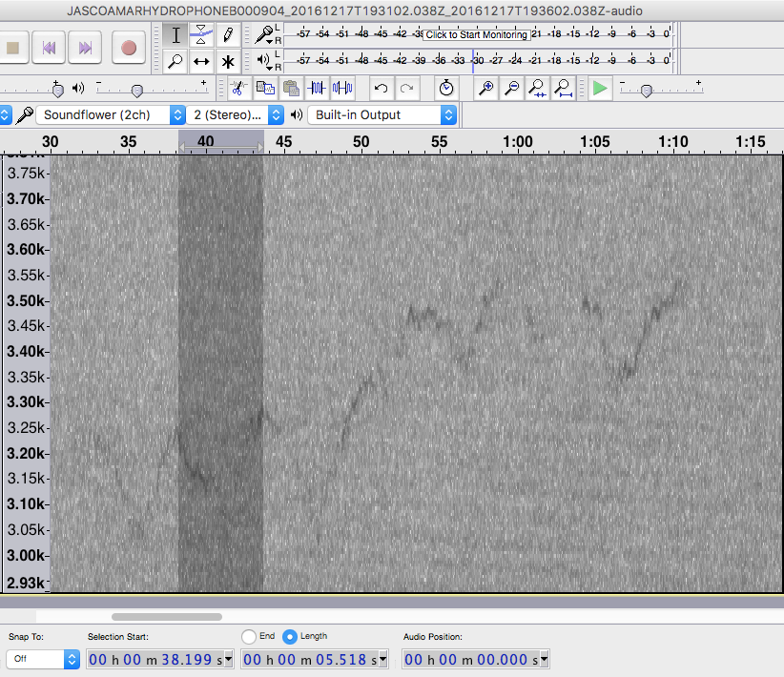Select the Multi-Tool asterisk icon
This screenshot has height=677, width=784.
click(x=228, y=62)
